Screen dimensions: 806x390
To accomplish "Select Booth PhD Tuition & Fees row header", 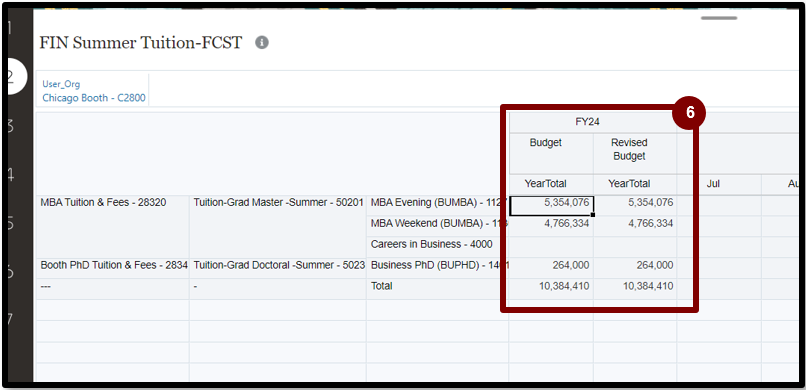I will point(113,268).
